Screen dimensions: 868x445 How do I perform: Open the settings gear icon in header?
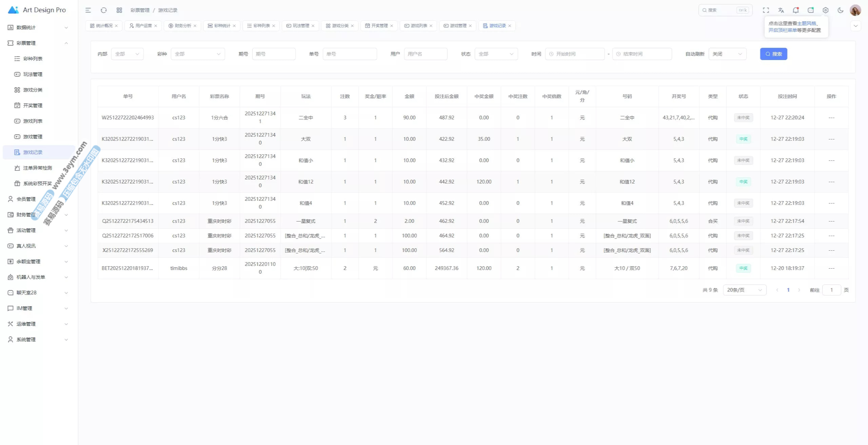tap(826, 10)
